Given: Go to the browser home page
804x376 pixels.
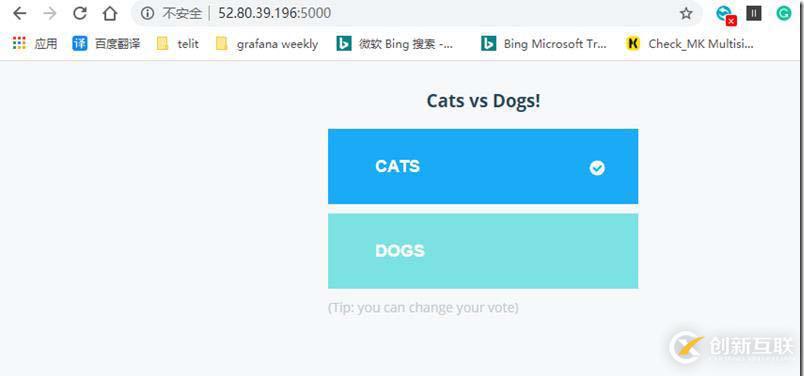Looking at the screenshot, I should tap(110, 13).
